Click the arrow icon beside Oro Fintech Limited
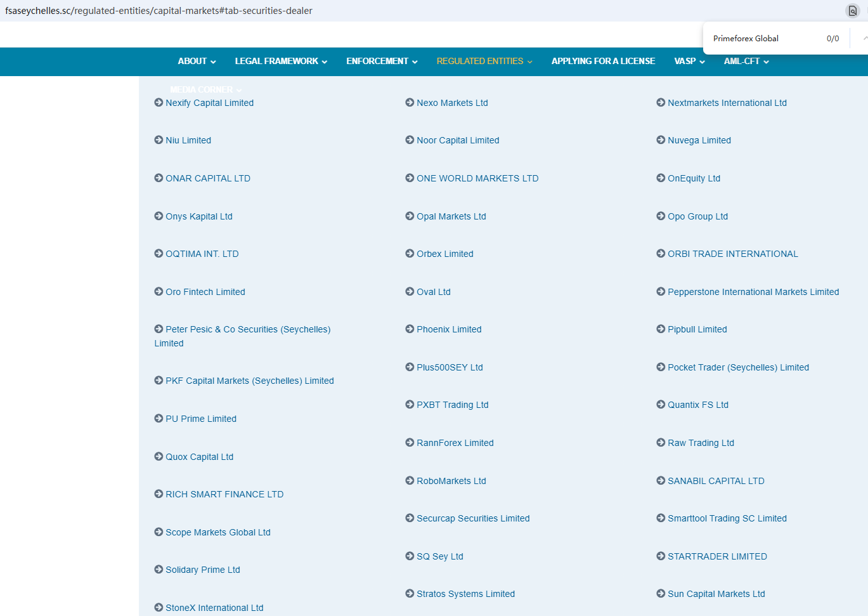The width and height of the screenshot is (868, 616). click(159, 291)
